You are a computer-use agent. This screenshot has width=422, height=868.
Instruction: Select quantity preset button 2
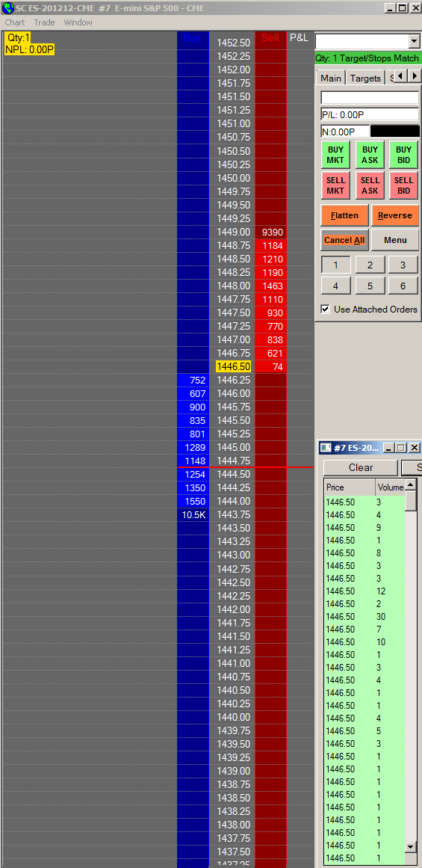[x=370, y=265]
